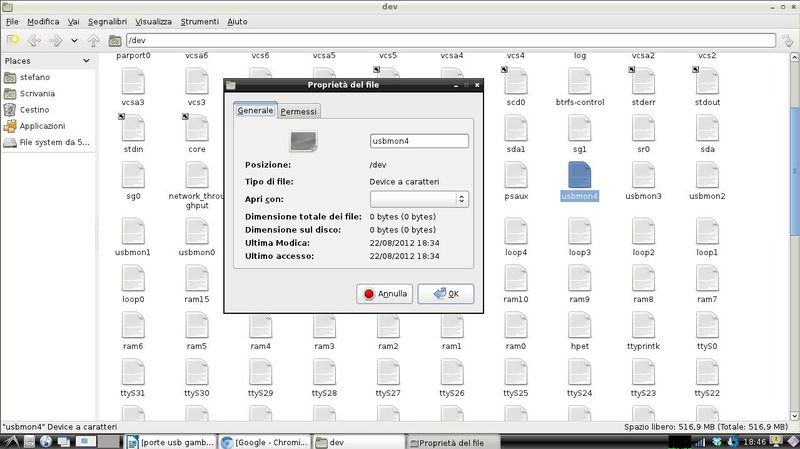
Task: Open the Aiuto menu
Action: [237, 21]
